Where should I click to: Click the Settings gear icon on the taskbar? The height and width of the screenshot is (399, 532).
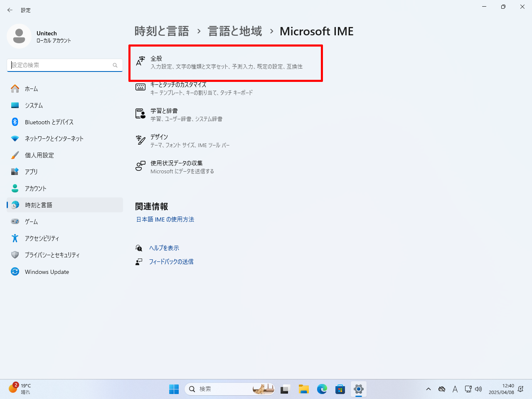point(359,389)
